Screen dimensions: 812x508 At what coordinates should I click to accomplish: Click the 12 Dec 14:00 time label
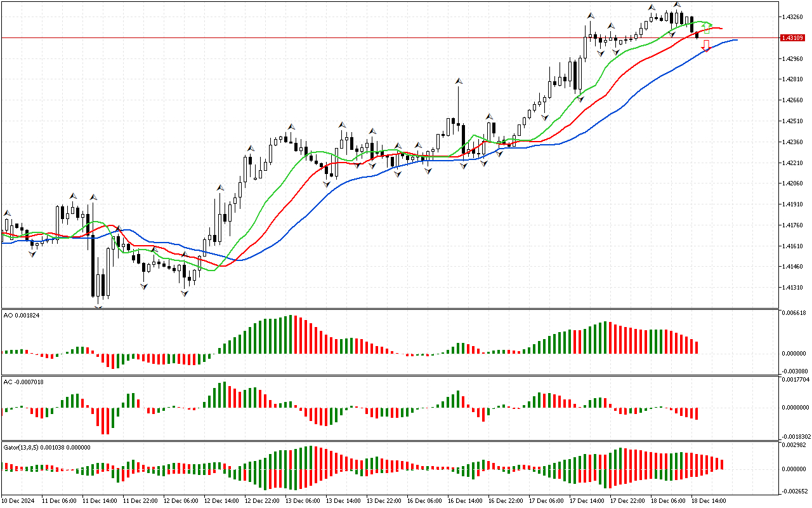pyautogui.click(x=221, y=501)
